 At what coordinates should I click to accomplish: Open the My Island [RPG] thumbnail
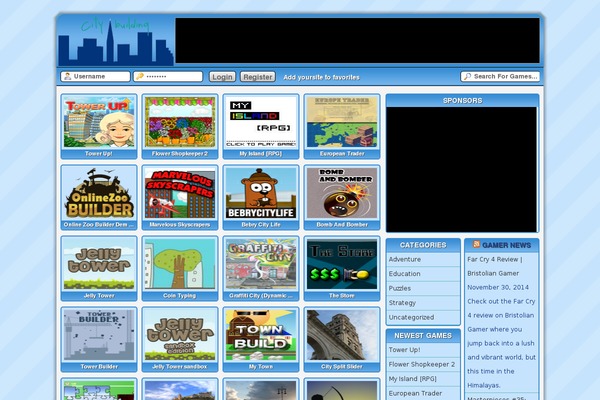261,122
